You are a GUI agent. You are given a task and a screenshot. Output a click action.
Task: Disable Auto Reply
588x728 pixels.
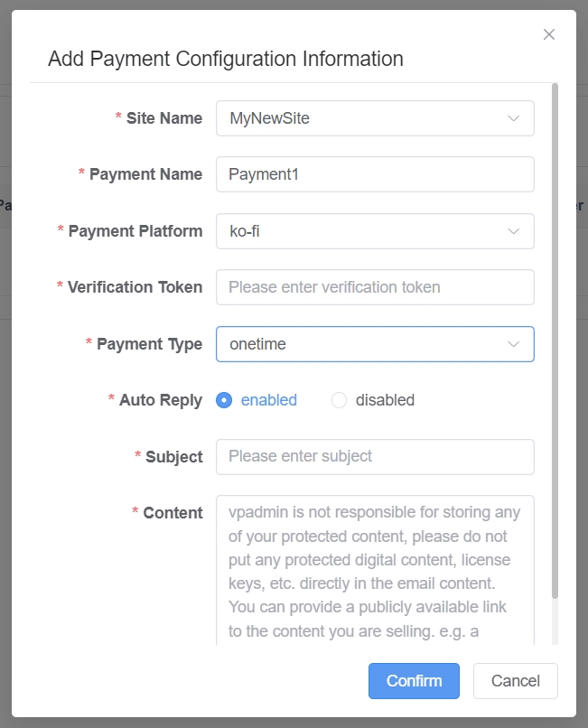coord(339,399)
